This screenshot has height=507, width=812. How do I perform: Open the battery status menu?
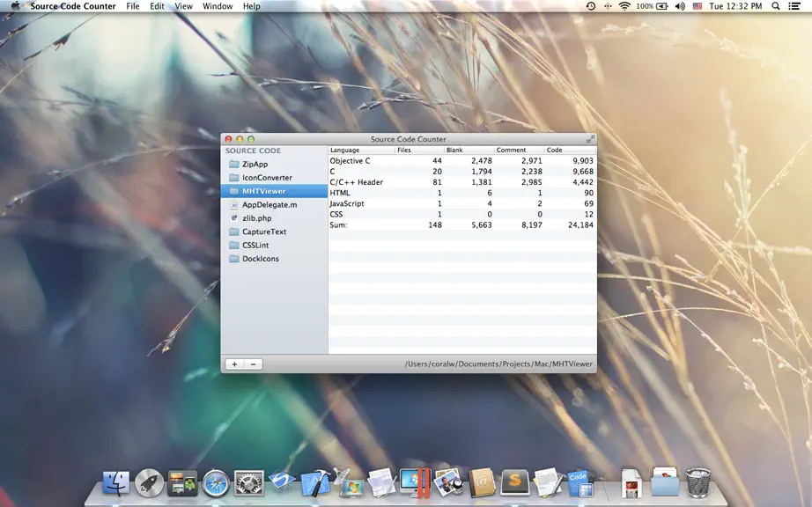tap(653, 6)
